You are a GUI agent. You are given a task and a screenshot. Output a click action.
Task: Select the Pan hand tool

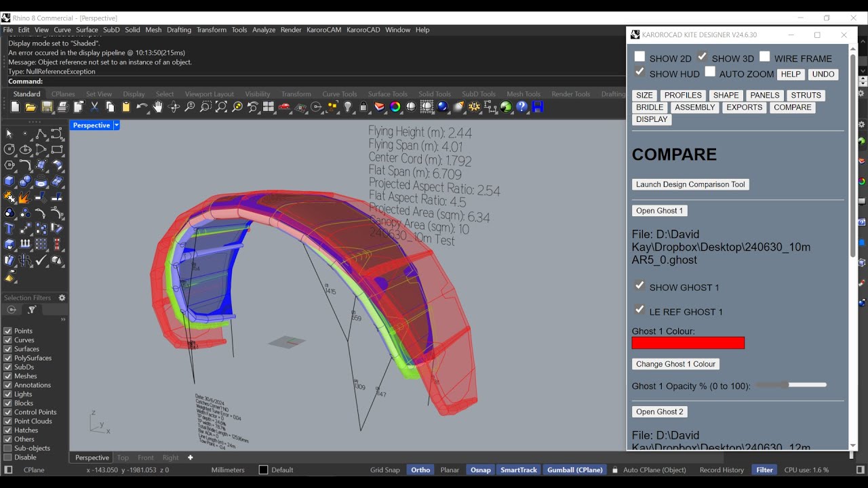point(158,107)
